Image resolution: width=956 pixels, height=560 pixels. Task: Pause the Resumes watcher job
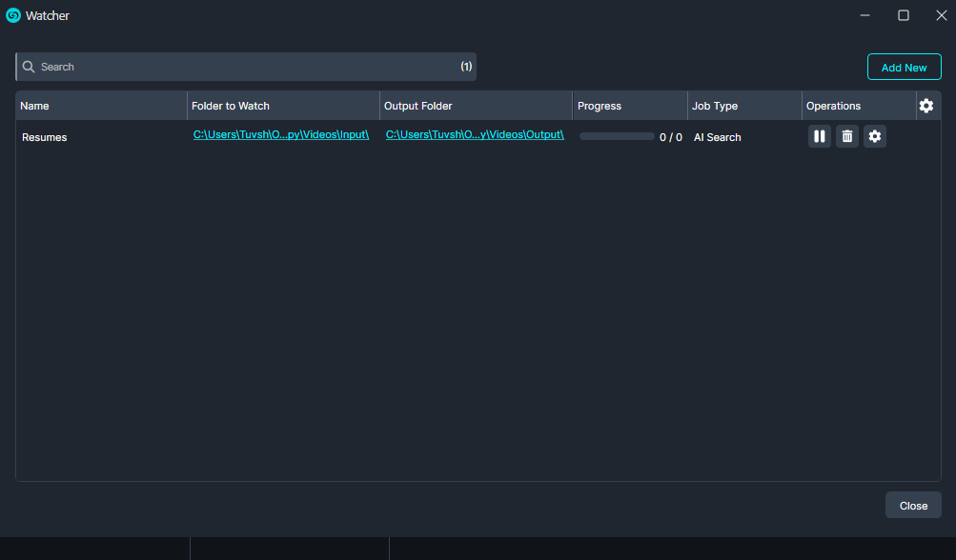(x=820, y=136)
